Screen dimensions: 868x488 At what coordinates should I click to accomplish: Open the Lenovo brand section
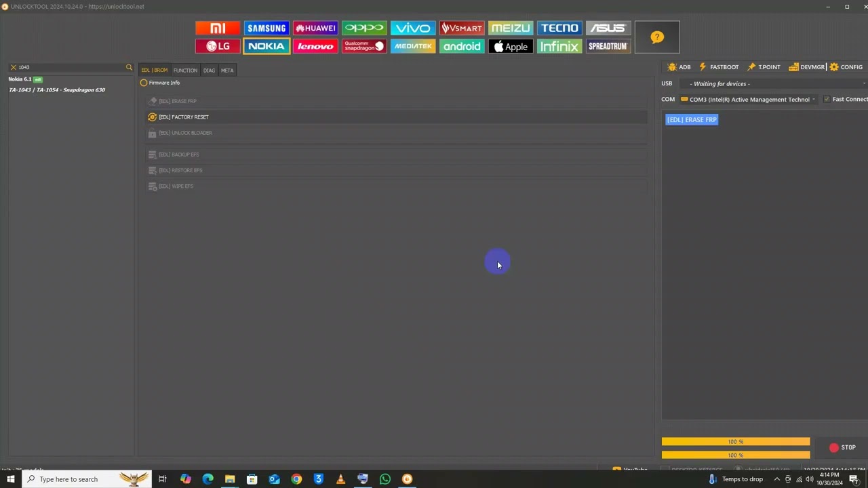click(x=315, y=46)
